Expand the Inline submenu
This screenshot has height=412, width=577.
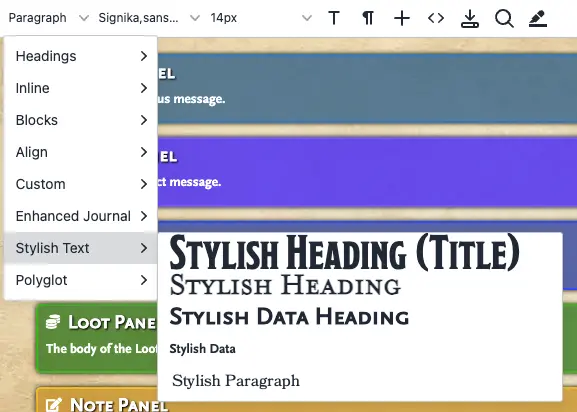tap(81, 88)
